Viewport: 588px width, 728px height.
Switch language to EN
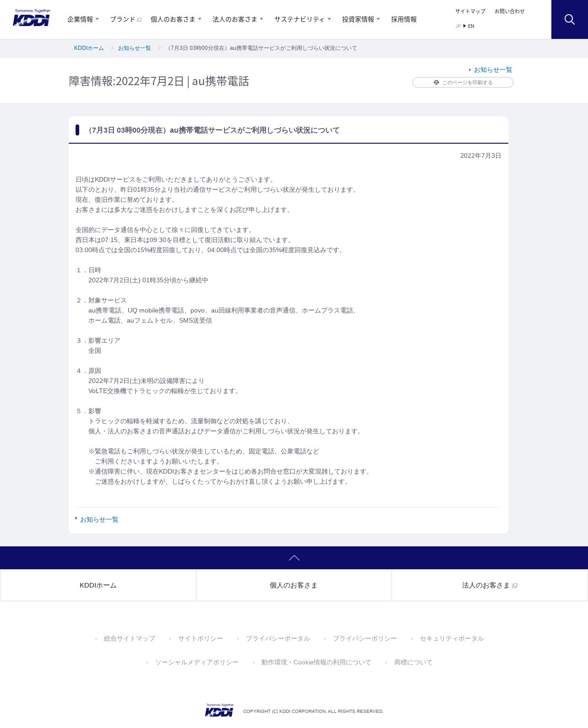(x=471, y=26)
